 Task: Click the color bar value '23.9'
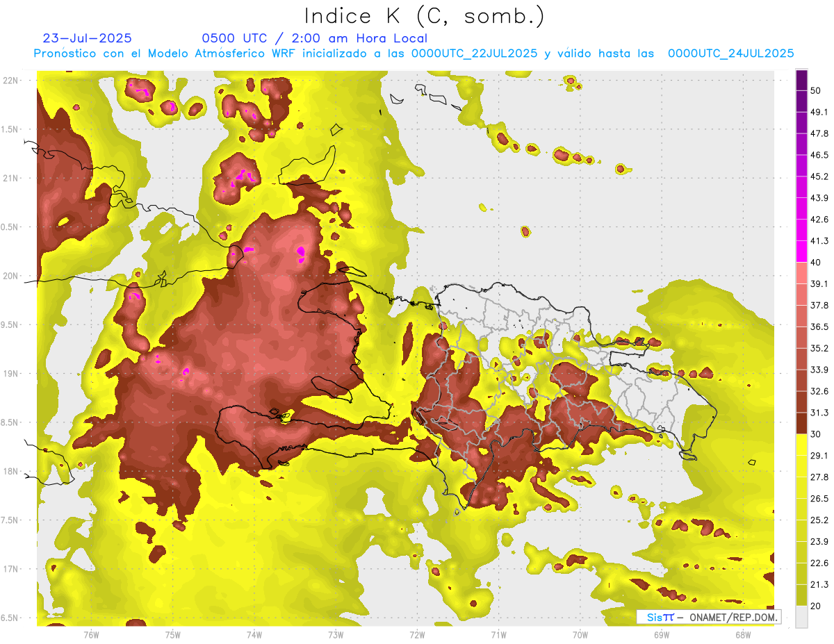(x=819, y=541)
